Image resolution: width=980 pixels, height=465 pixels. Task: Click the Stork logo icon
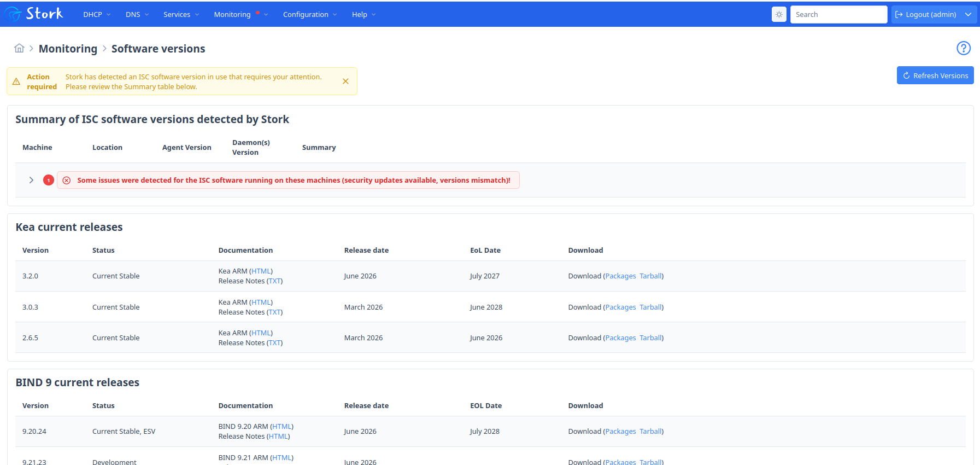click(x=12, y=14)
